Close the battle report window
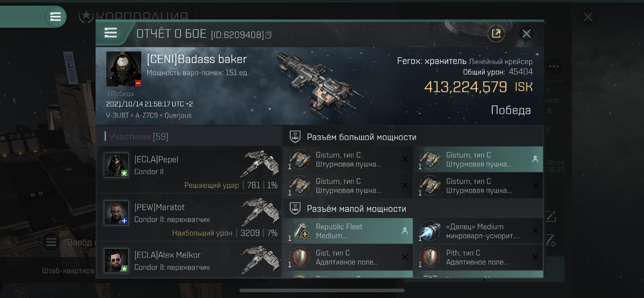The image size is (644, 298). pos(526,34)
